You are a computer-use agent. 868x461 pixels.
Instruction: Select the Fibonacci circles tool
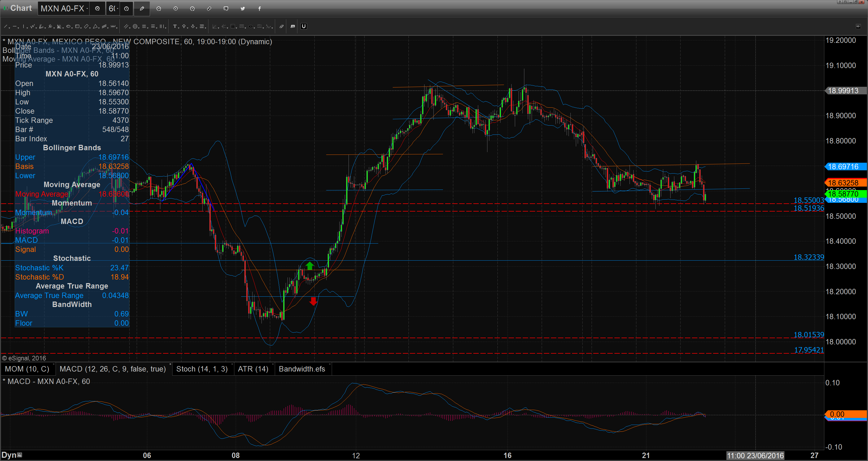(135, 26)
